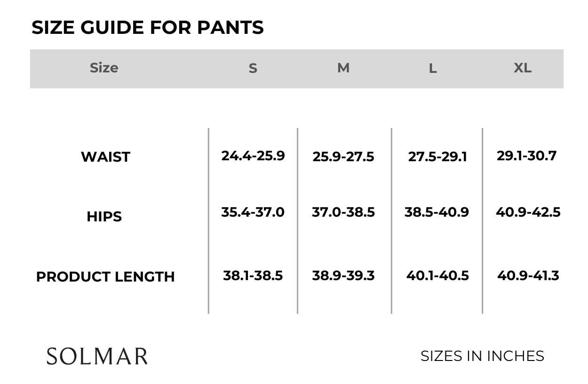Select the XL size column header
This screenshot has width=588, height=384.
click(x=523, y=68)
